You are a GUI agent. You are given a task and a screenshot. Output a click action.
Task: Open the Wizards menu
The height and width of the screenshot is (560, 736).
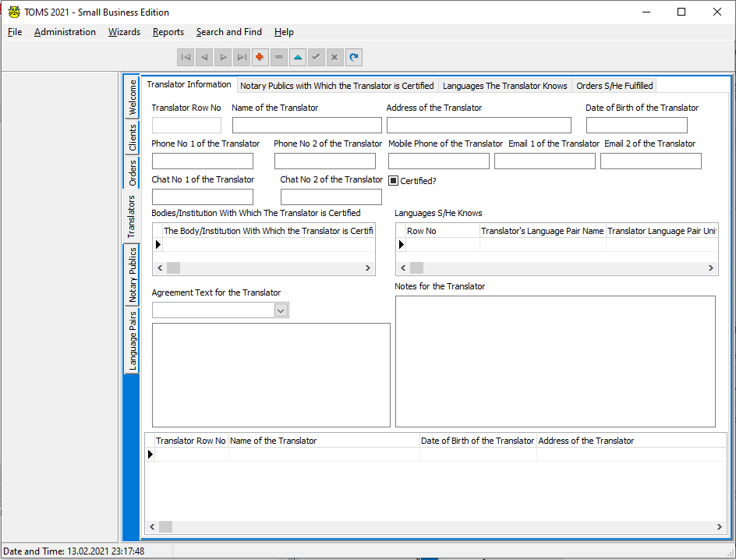tap(124, 32)
